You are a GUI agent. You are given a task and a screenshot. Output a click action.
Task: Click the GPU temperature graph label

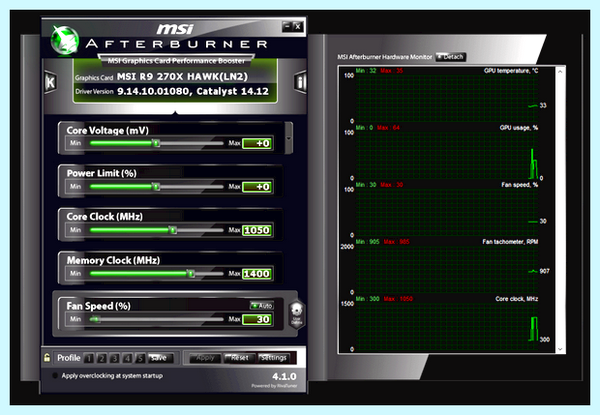511,71
